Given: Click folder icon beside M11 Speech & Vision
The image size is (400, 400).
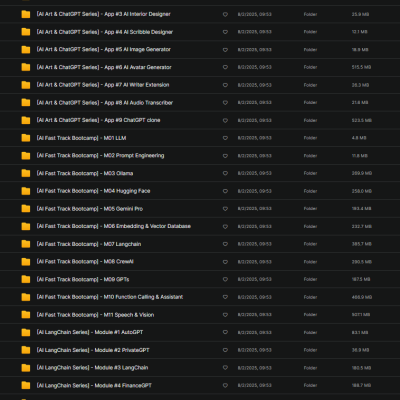Looking at the screenshot, I should (x=26, y=314).
